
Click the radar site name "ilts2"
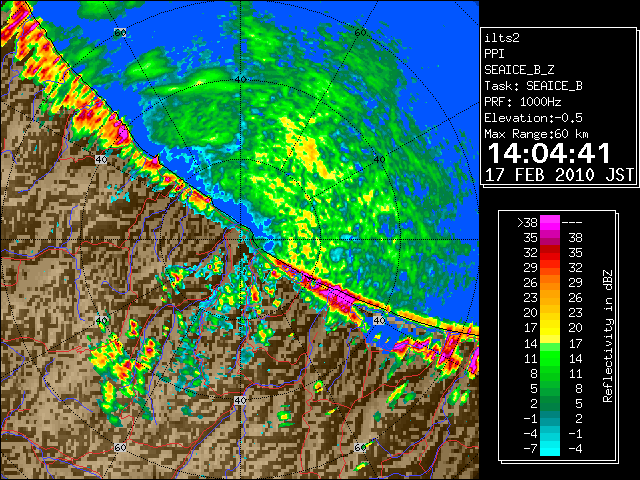click(x=502, y=38)
